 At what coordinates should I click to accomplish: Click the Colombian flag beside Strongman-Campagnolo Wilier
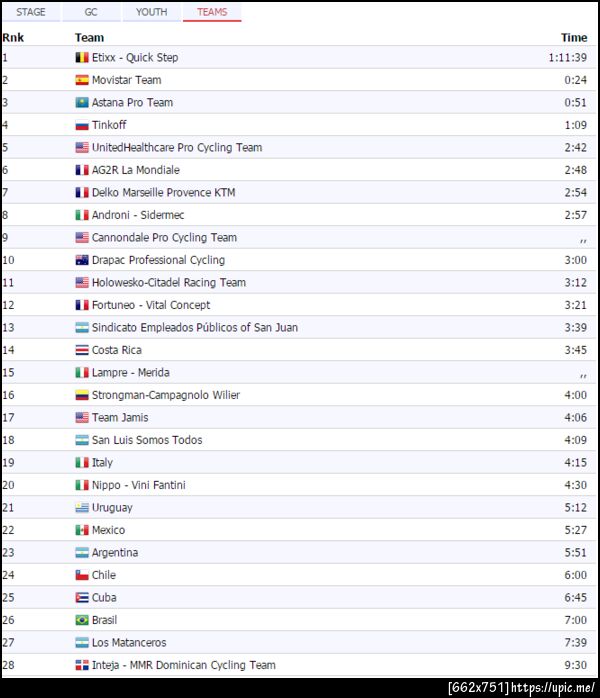[82, 395]
